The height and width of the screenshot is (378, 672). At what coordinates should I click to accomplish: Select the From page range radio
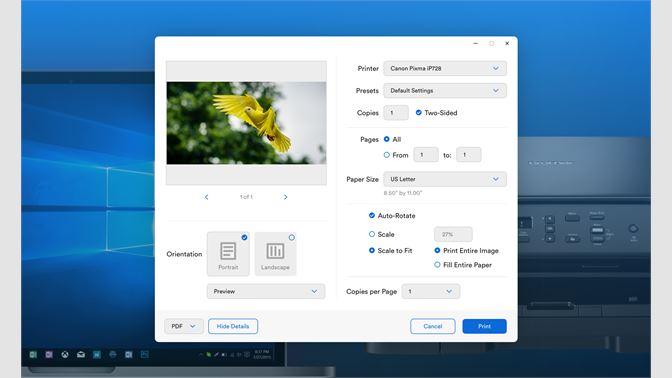(387, 155)
